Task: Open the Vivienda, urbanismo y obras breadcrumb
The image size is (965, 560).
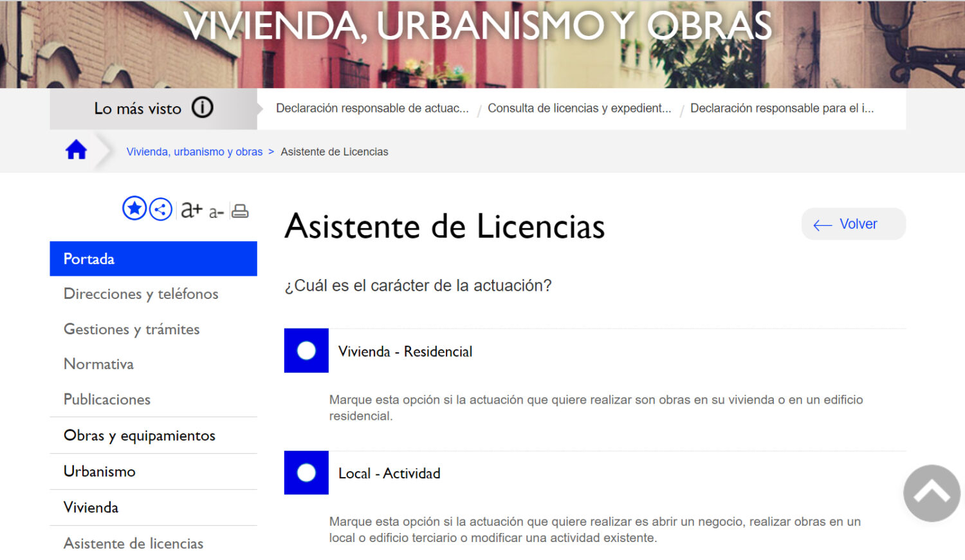Action: click(x=194, y=152)
